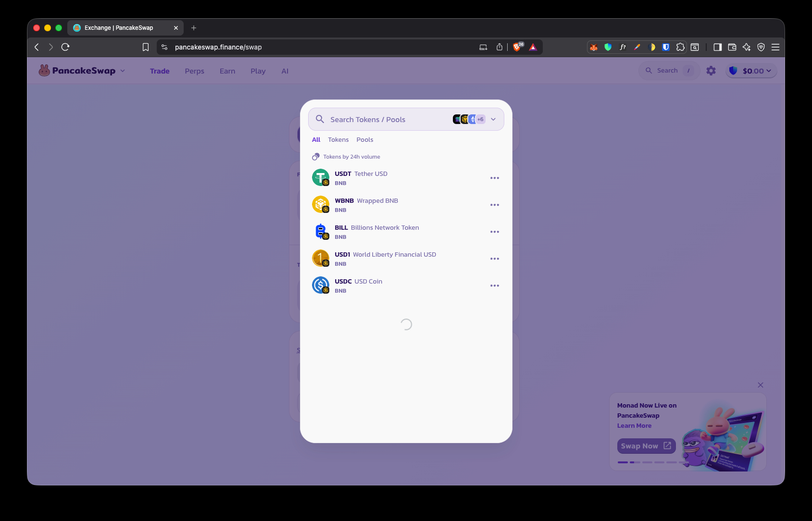Click the page search extension icon
Viewport: 812px width, 521px height.
pyautogui.click(x=695, y=47)
